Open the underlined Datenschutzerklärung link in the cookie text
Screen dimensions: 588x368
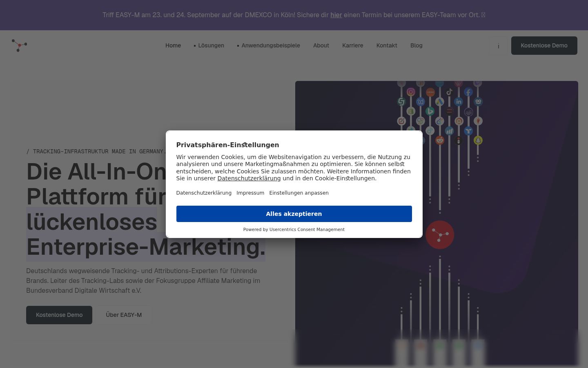coord(249,178)
